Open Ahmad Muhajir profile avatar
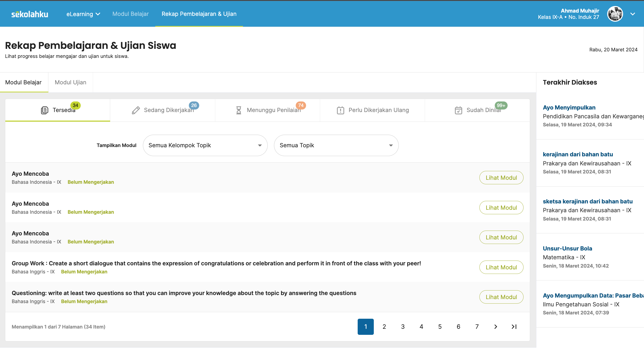Image resolution: width=644 pixels, height=360 pixels. pos(615,14)
